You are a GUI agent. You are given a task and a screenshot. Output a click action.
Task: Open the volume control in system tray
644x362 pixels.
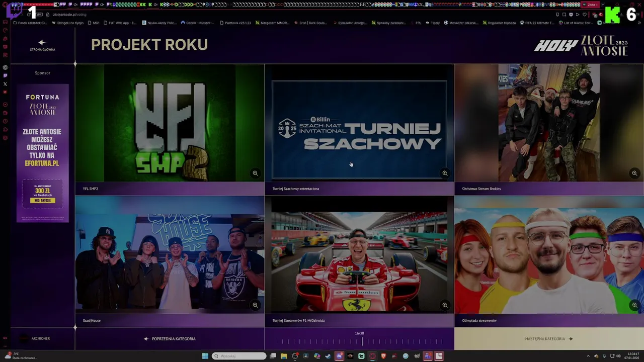click(618, 356)
